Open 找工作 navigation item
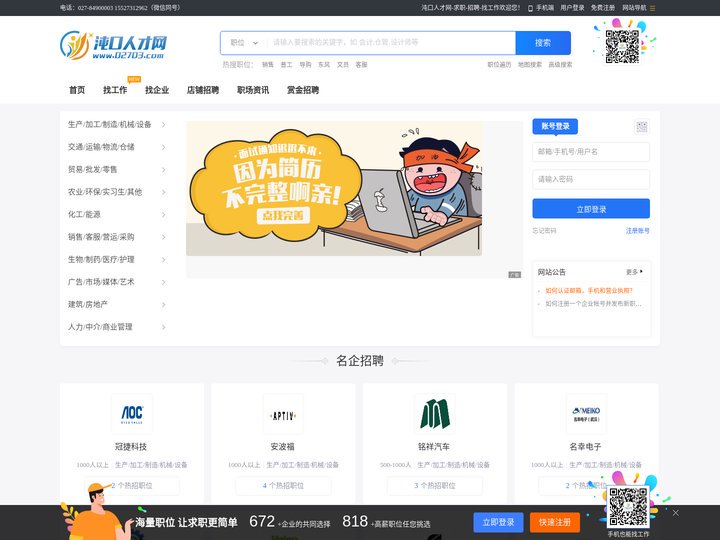 pos(115,90)
